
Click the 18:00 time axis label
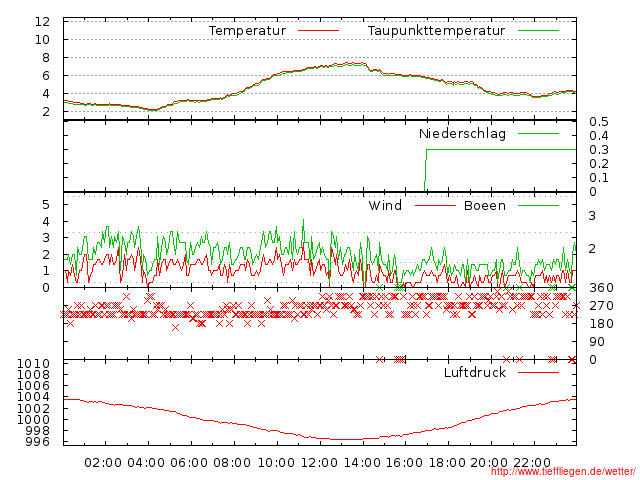point(447,463)
